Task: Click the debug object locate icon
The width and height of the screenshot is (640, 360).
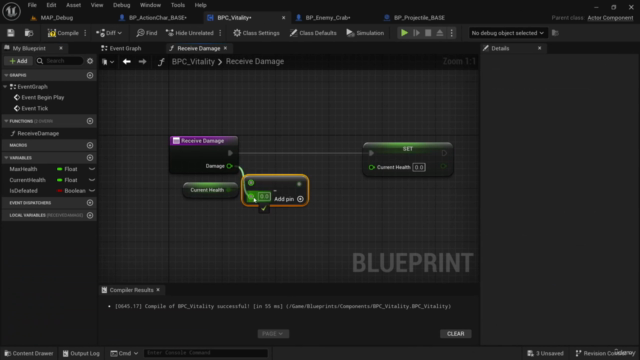Action: tap(555, 33)
